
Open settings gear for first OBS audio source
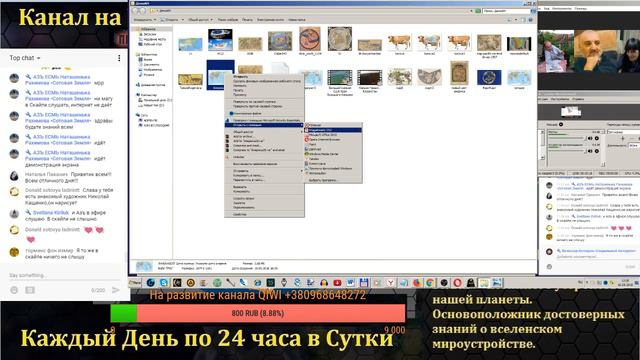point(597,138)
